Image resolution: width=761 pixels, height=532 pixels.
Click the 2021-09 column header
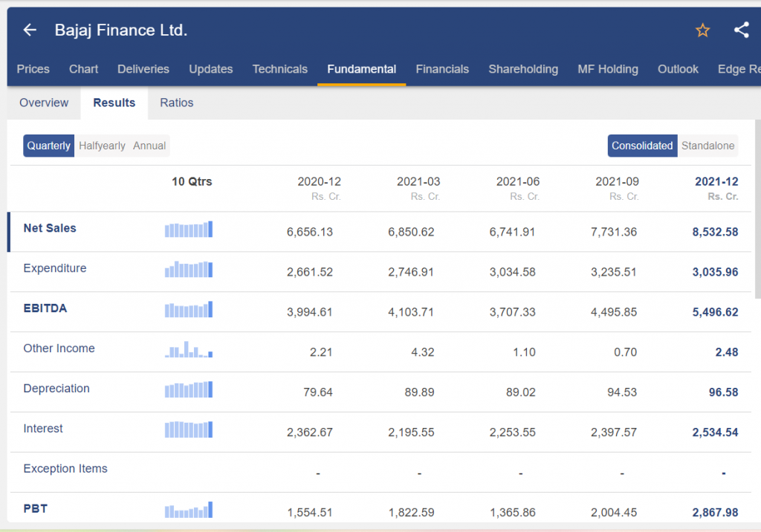click(618, 181)
